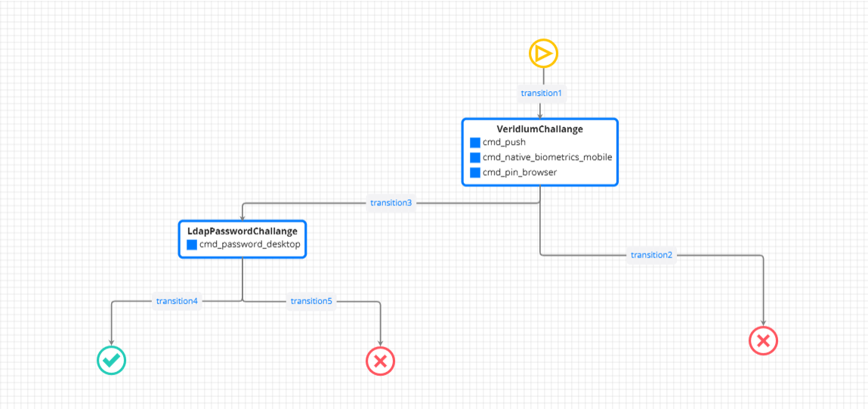Click the yellow start node icon

(x=542, y=54)
